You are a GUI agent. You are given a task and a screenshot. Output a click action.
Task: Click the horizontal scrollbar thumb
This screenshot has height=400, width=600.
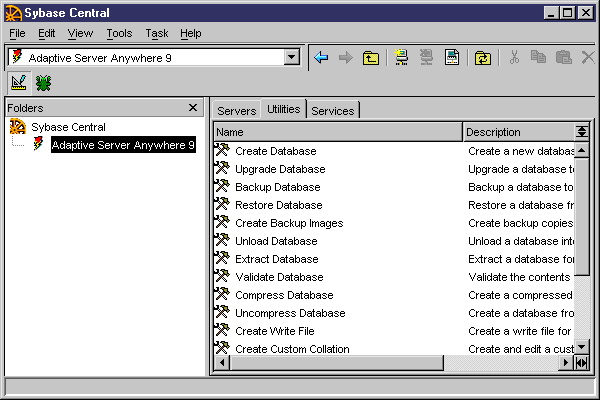click(337, 362)
